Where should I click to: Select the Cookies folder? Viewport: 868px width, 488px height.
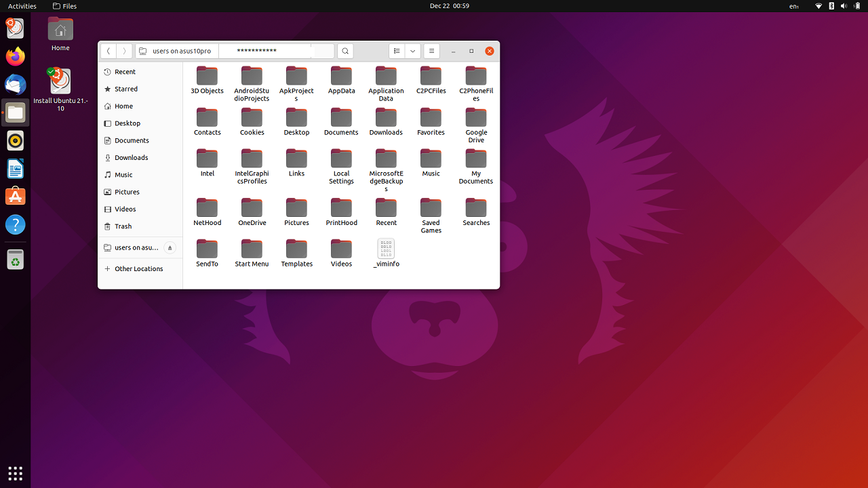[252, 121]
